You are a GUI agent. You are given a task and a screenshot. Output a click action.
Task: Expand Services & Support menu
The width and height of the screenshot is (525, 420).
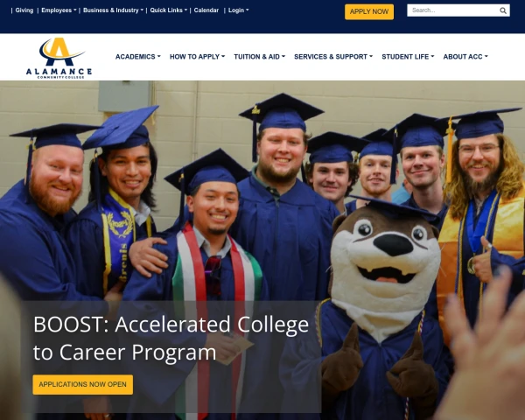[x=333, y=57]
